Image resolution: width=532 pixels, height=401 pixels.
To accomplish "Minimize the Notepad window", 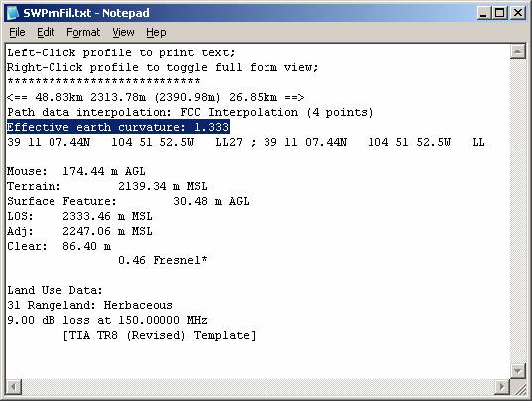I will (483, 13).
